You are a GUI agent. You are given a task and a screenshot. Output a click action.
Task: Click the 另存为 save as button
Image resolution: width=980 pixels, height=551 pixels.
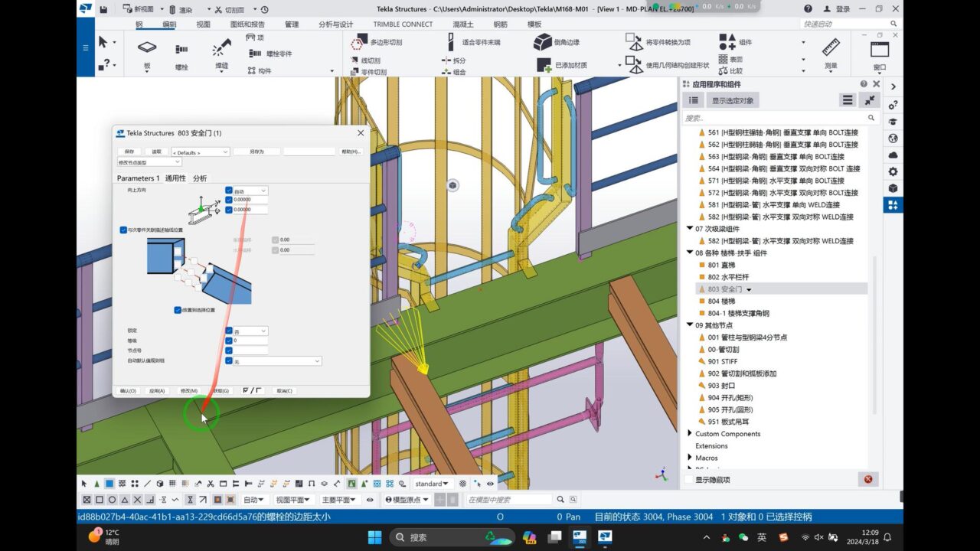pyautogui.click(x=256, y=152)
